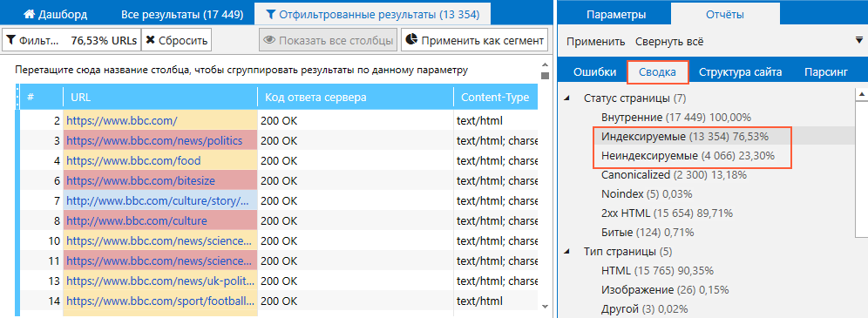The height and width of the screenshot is (318, 868).
Task: Select 2xx HTML (15 654) summary item
Action: (667, 213)
